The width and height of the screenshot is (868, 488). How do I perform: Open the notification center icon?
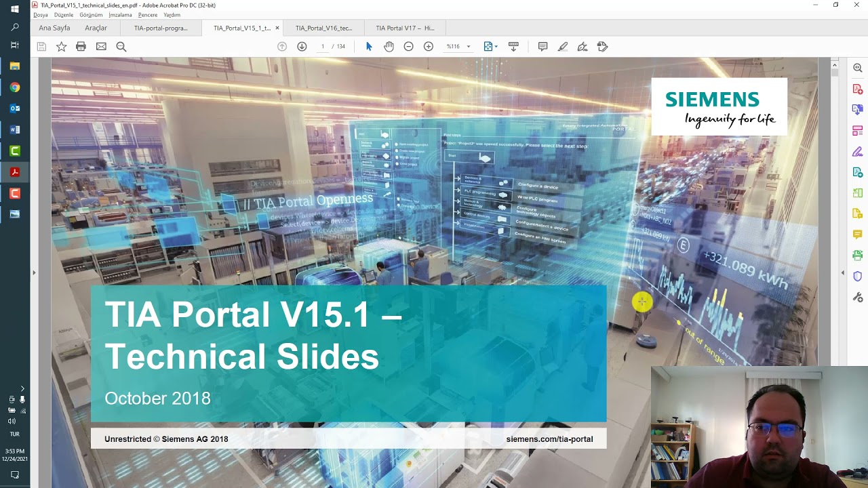15,475
